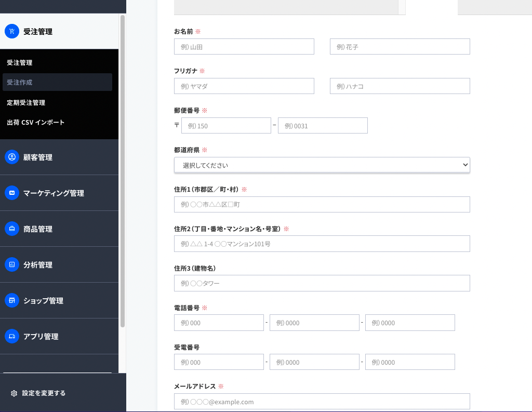Click the 顧客管理 person icon
The image size is (532, 412).
click(11, 157)
